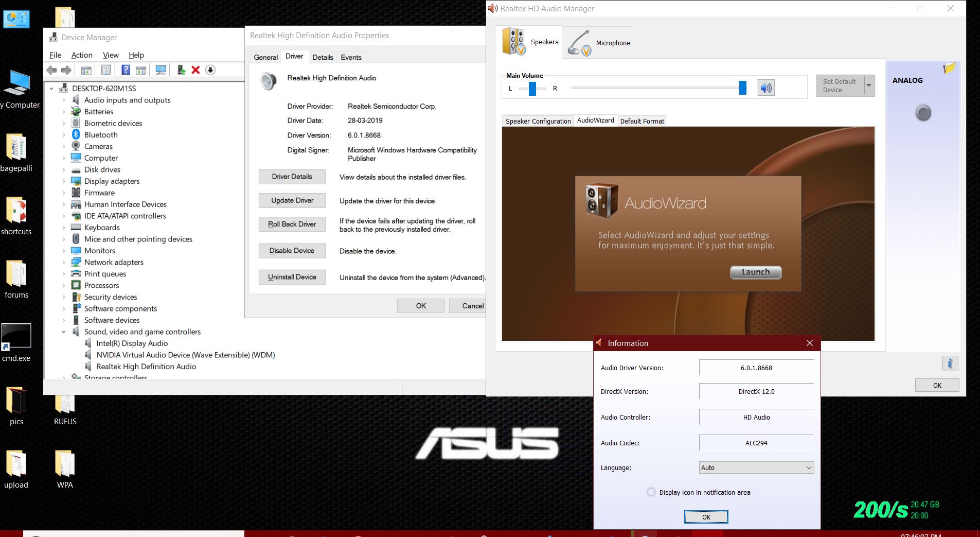Go back in Device Manager toolbar
Viewport: 980px width, 537px height.
tap(51, 70)
